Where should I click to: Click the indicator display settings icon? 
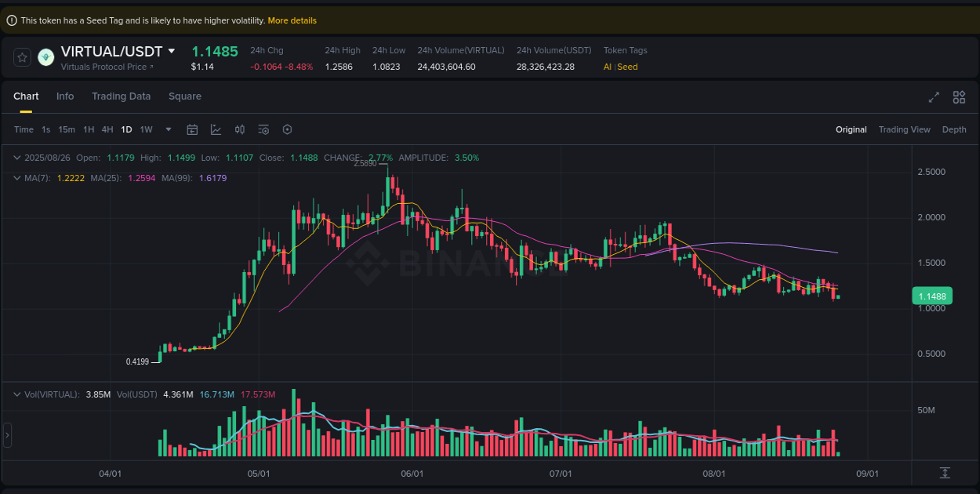[x=263, y=129]
